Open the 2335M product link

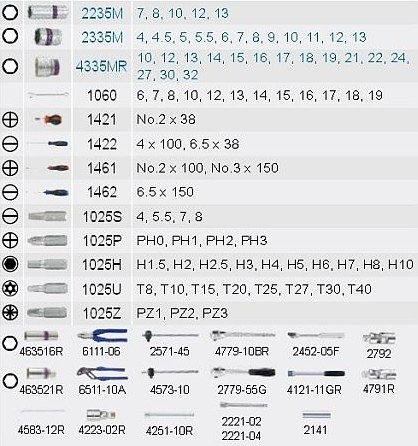click(x=102, y=37)
